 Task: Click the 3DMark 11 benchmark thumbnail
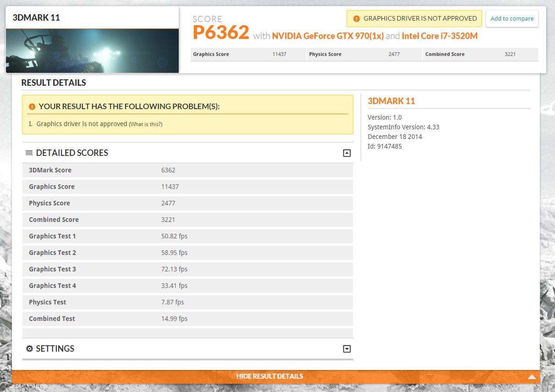pos(92,51)
